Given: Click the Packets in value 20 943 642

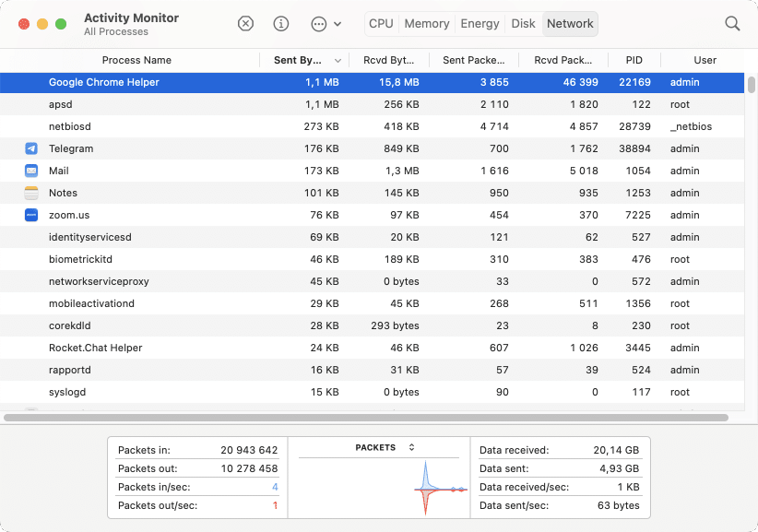Looking at the screenshot, I should 249,450.
